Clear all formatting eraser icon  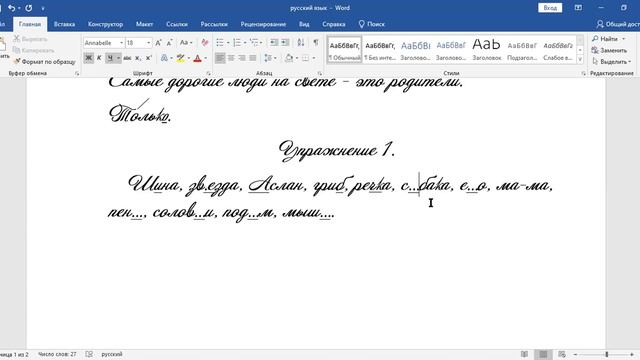(205, 42)
